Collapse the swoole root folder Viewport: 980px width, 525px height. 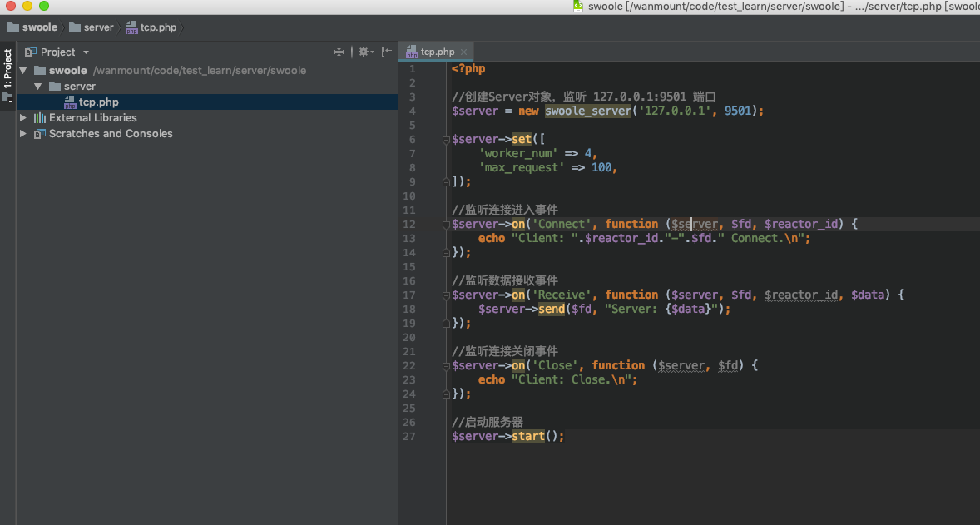[23, 71]
